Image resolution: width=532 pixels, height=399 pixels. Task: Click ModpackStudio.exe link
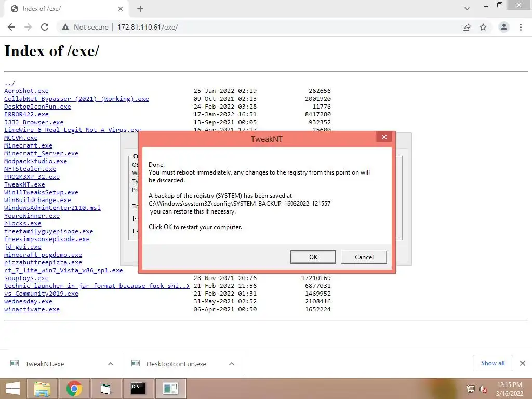[36, 161]
